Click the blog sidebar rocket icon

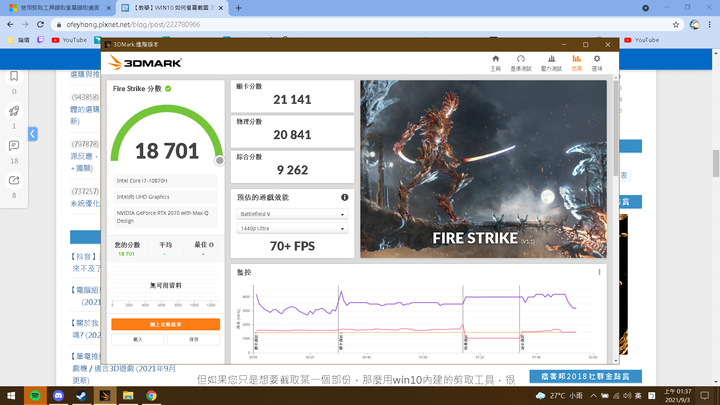[14, 111]
